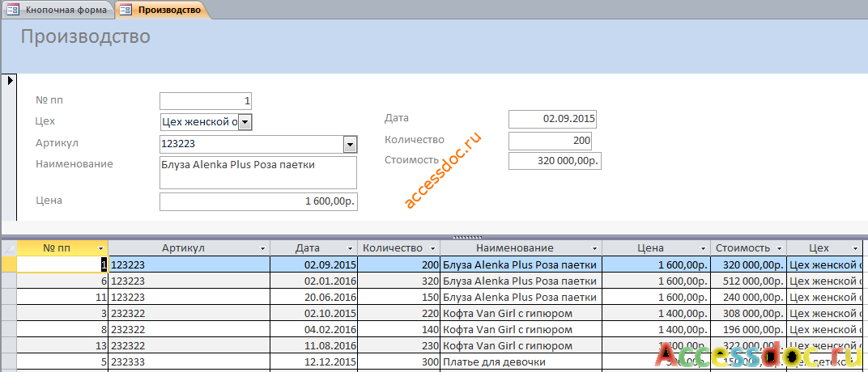Click the quantity cell 300

click(400, 362)
